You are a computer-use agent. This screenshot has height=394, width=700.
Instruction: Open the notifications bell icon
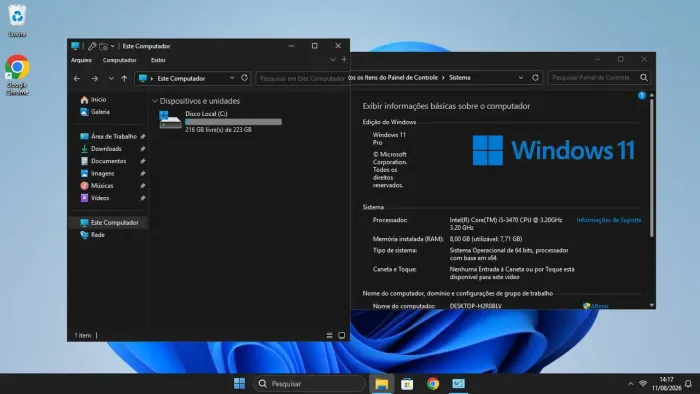[x=688, y=384]
